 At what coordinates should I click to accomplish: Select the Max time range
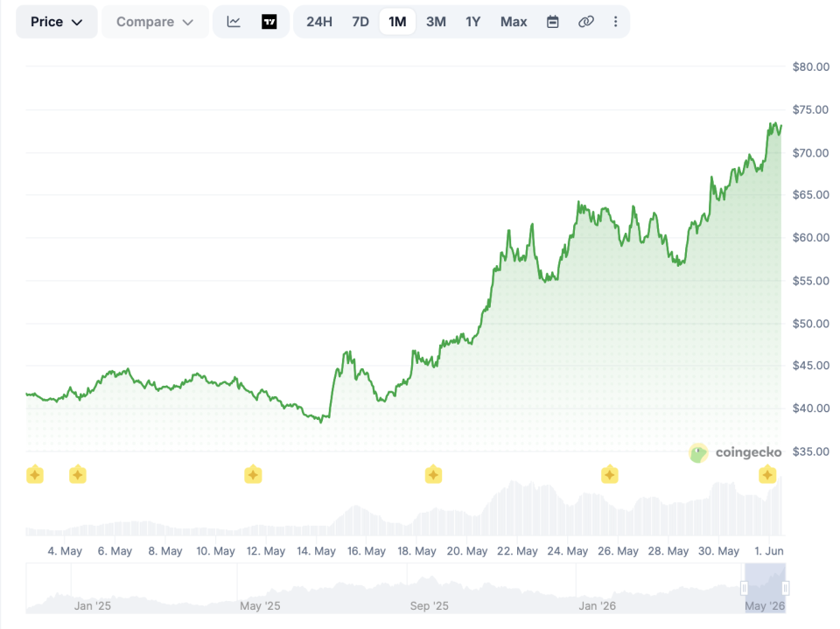coord(514,22)
